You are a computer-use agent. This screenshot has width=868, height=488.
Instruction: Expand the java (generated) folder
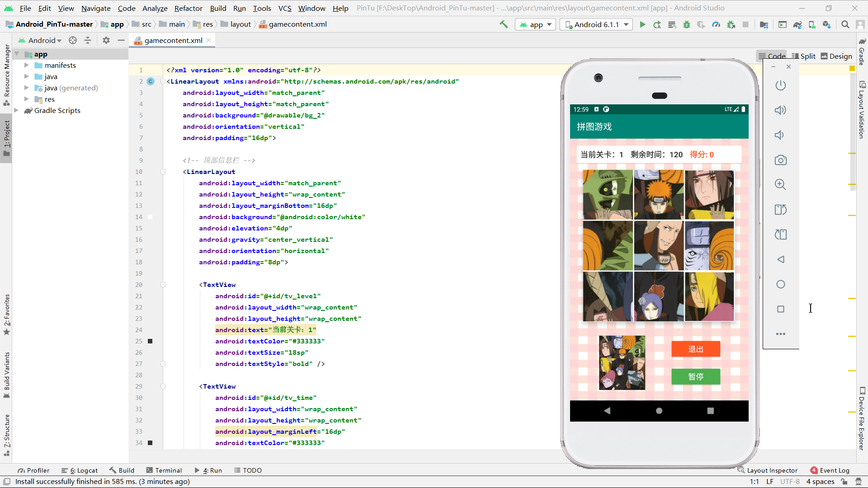(x=26, y=88)
